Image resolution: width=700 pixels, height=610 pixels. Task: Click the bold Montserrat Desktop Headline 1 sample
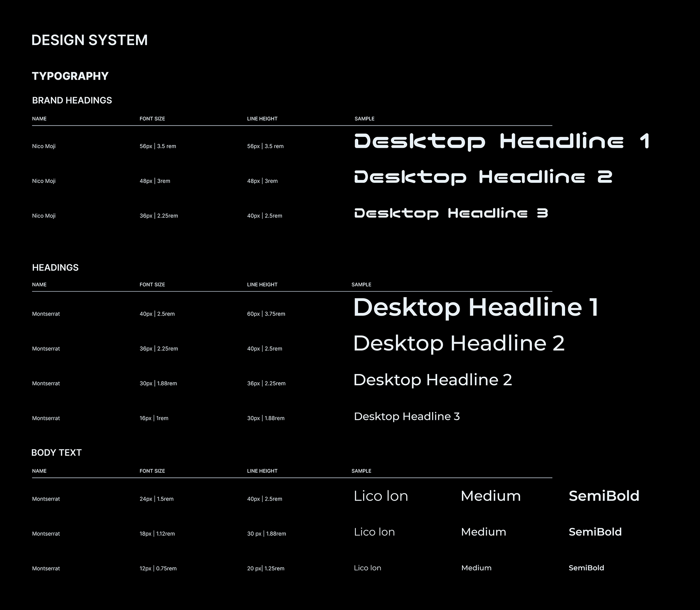(476, 307)
